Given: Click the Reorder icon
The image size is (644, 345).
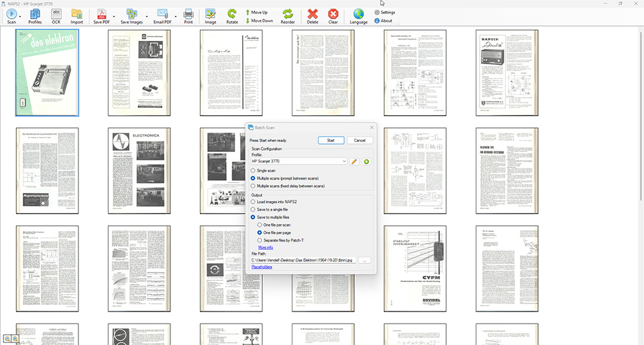Looking at the screenshot, I should 288,15.
